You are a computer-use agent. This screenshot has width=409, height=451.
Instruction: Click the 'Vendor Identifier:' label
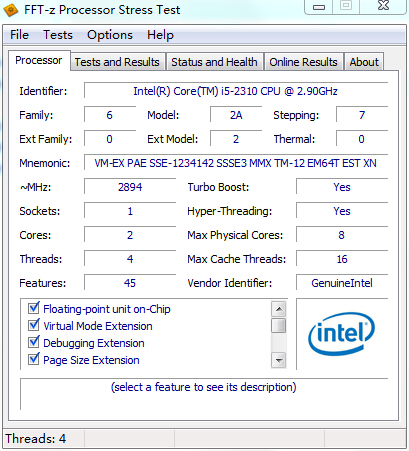[230, 283]
